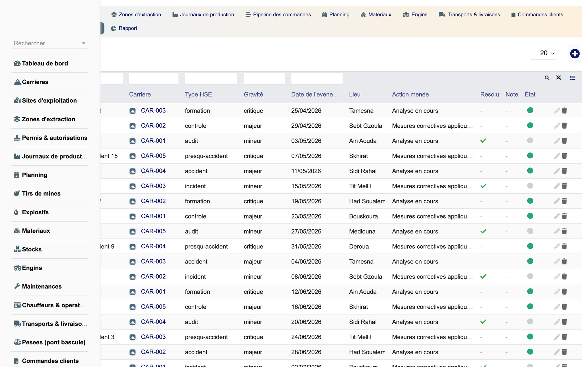Edit the Skhirat 07/05/2026 row pencil

pos(557,156)
